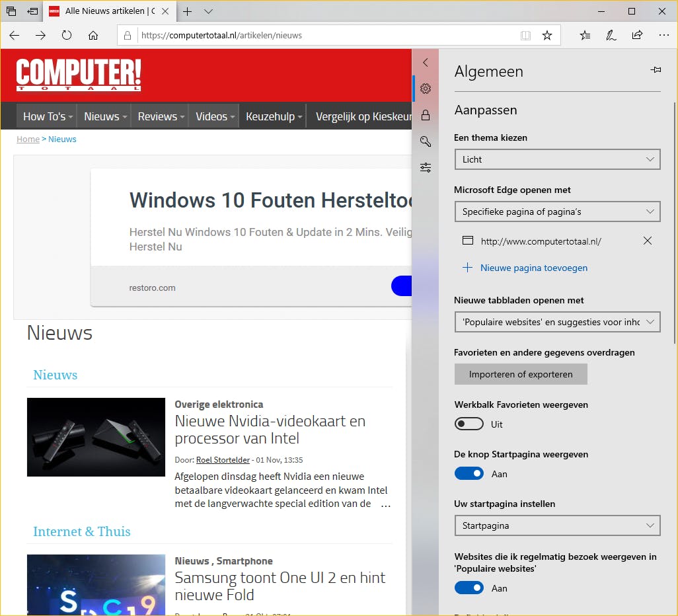678x616 pixels.
Task: Toggle Werkbalk Favorieten weergeven switch
Action: (469, 424)
